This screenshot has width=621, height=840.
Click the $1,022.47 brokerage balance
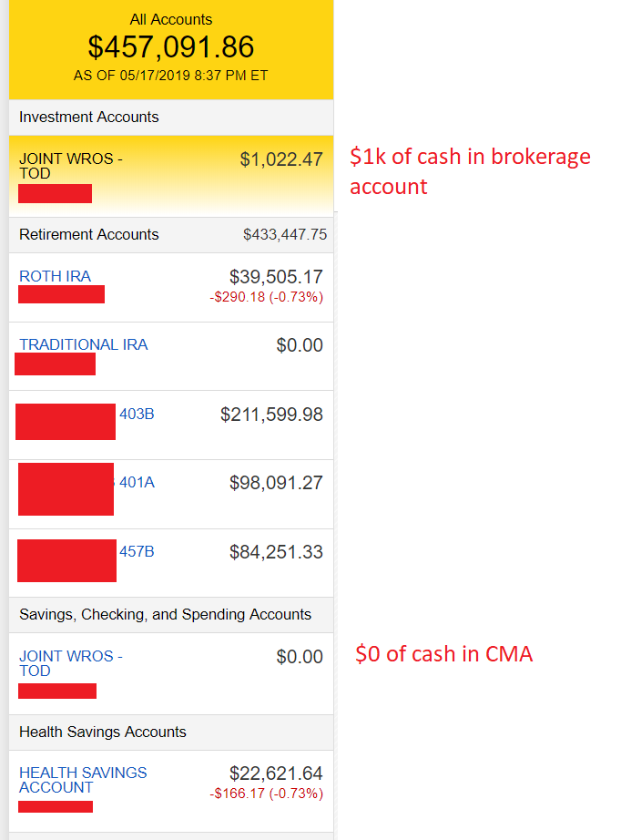click(x=281, y=159)
